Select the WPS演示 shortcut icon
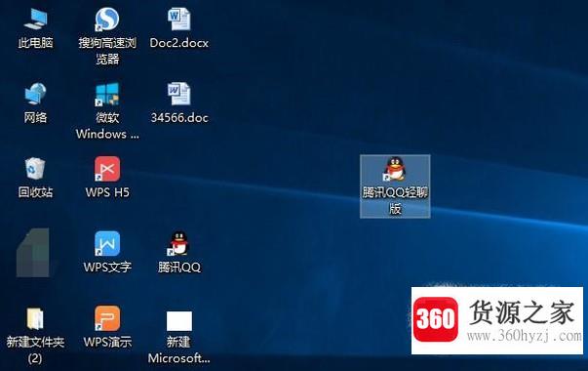Screen dimensions: 588x371 [107, 318]
